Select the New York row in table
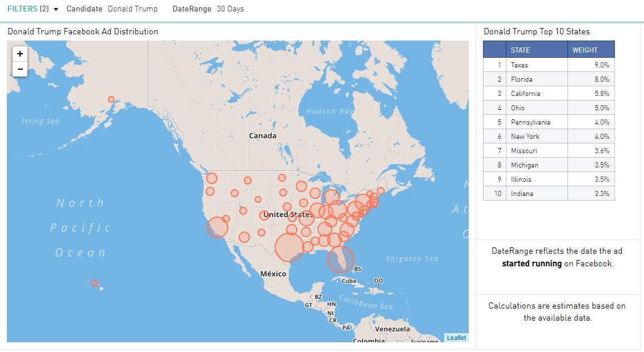Image resolution: width=644 pixels, height=352 pixels. (x=549, y=136)
